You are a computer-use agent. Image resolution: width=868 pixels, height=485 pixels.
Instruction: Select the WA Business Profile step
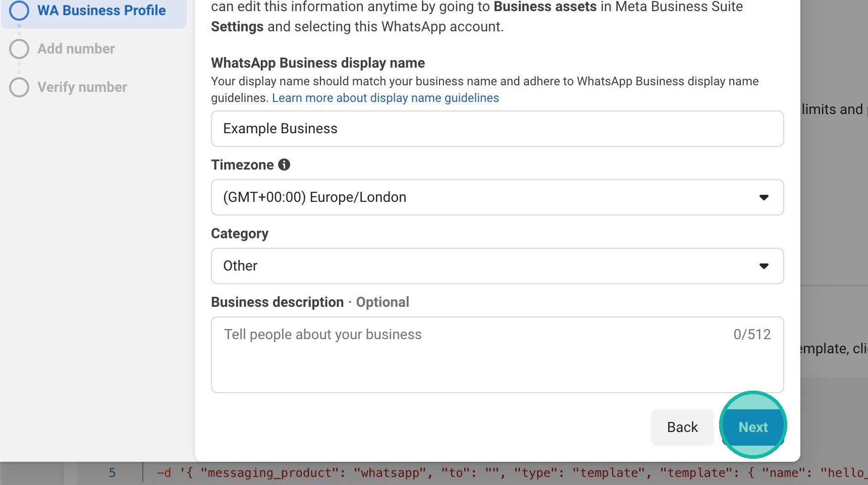[101, 10]
